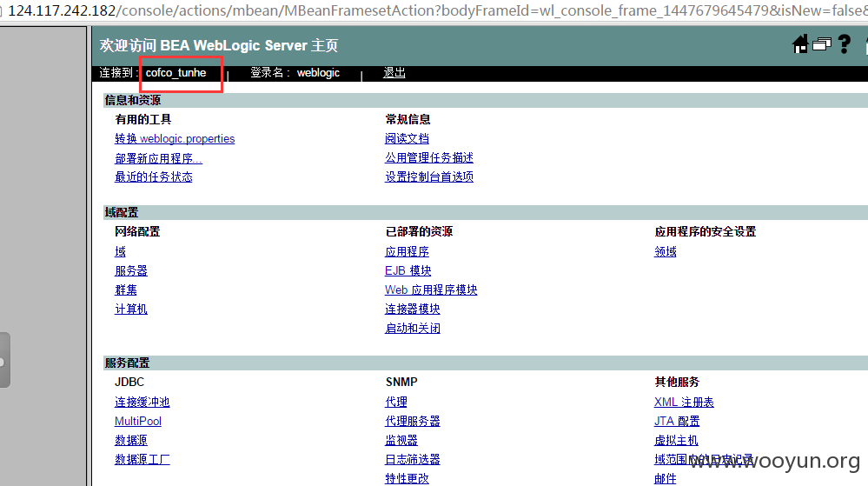868x486 pixels.
Task: Click the browser address bar URL
Action: pyautogui.click(x=437, y=10)
